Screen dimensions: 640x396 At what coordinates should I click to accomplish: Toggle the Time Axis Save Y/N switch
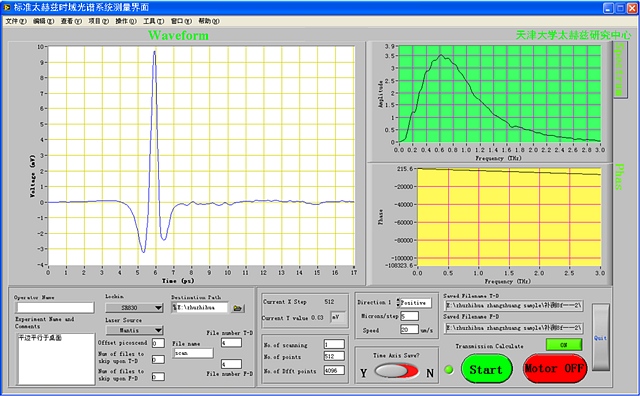coord(396,371)
